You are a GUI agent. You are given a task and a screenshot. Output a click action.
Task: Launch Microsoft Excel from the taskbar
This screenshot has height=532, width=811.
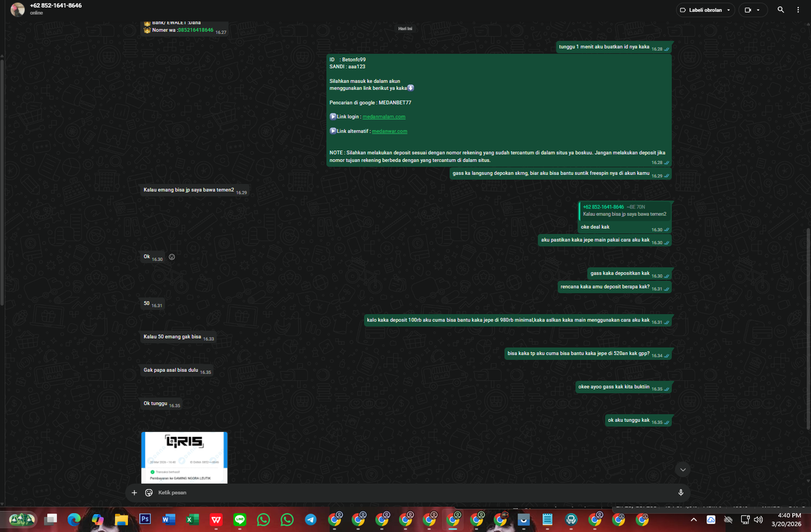(192, 520)
